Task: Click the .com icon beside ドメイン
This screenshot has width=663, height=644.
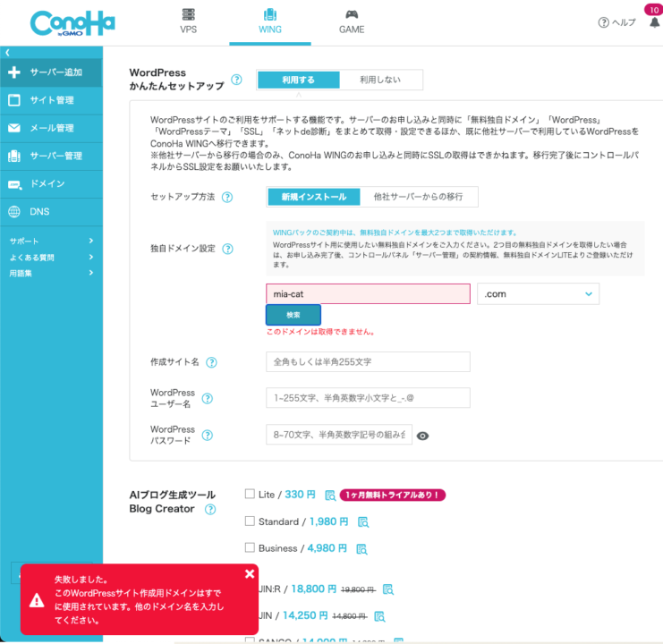Action: pyautogui.click(x=15, y=184)
